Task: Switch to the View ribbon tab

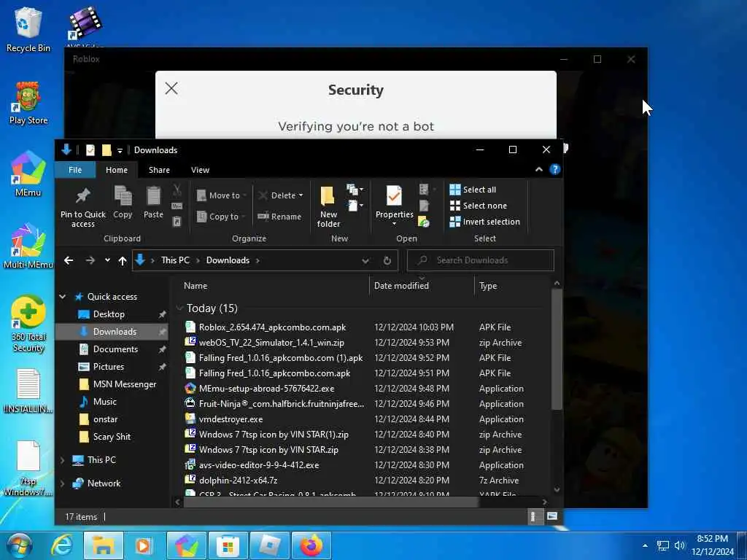Action: pyautogui.click(x=200, y=170)
